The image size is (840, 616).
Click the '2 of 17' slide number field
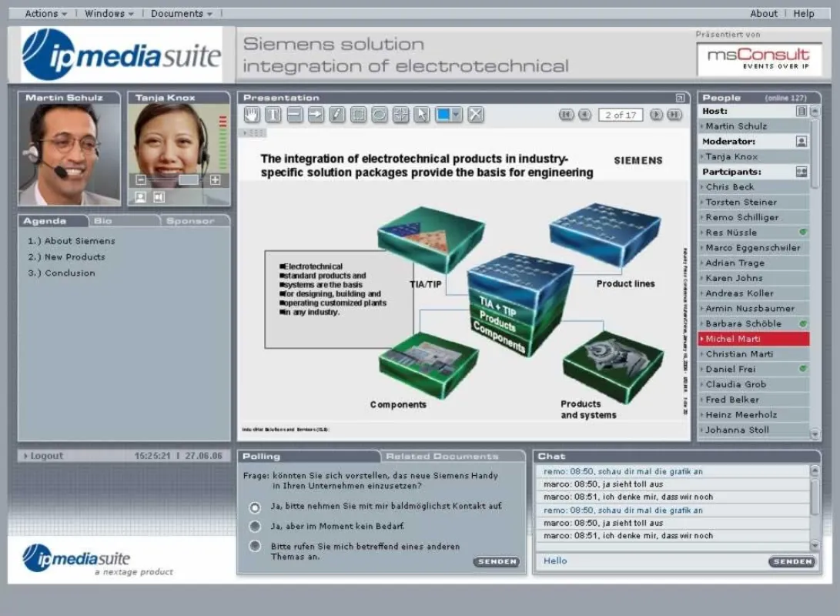[621, 115]
